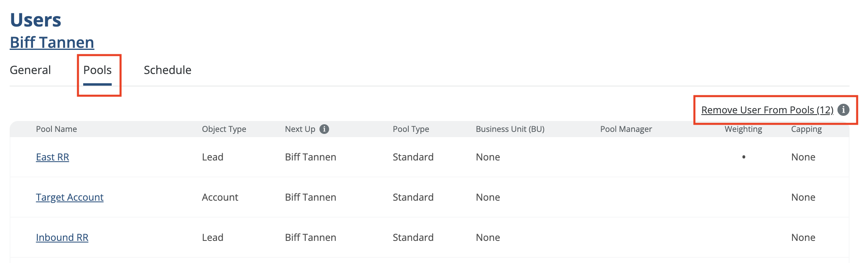Click the Weighting column header
This screenshot has width=868, height=263.
(743, 129)
